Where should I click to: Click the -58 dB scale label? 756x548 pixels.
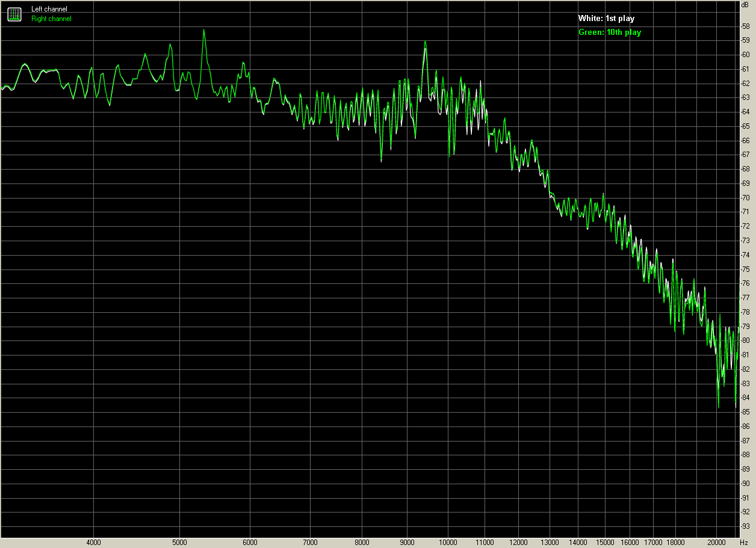click(x=745, y=26)
